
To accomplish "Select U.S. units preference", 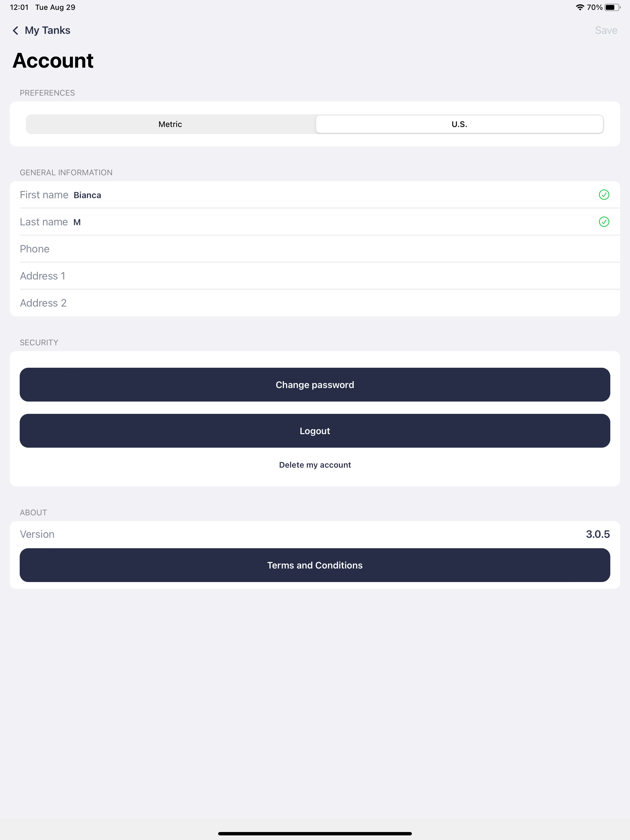I will [459, 124].
